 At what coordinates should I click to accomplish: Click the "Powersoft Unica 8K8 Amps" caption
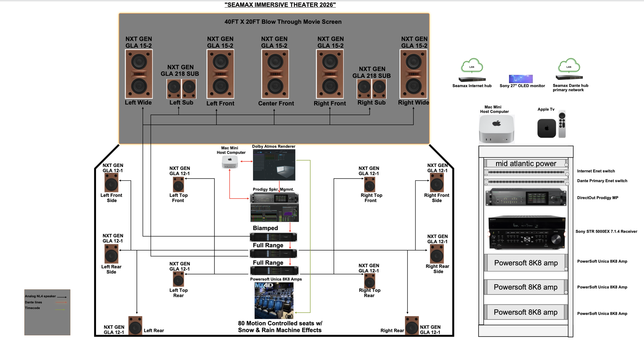click(276, 279)
